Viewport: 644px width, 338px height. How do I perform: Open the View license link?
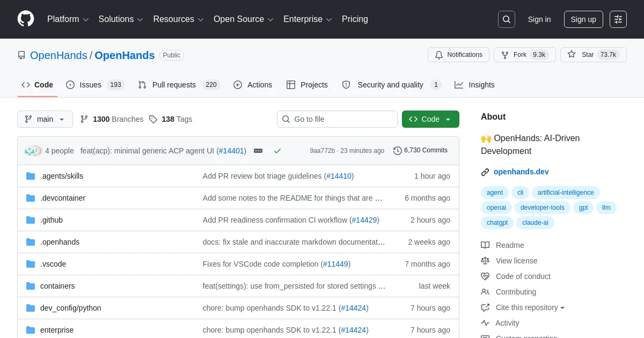pyautogui.click(x=516, y=261)
